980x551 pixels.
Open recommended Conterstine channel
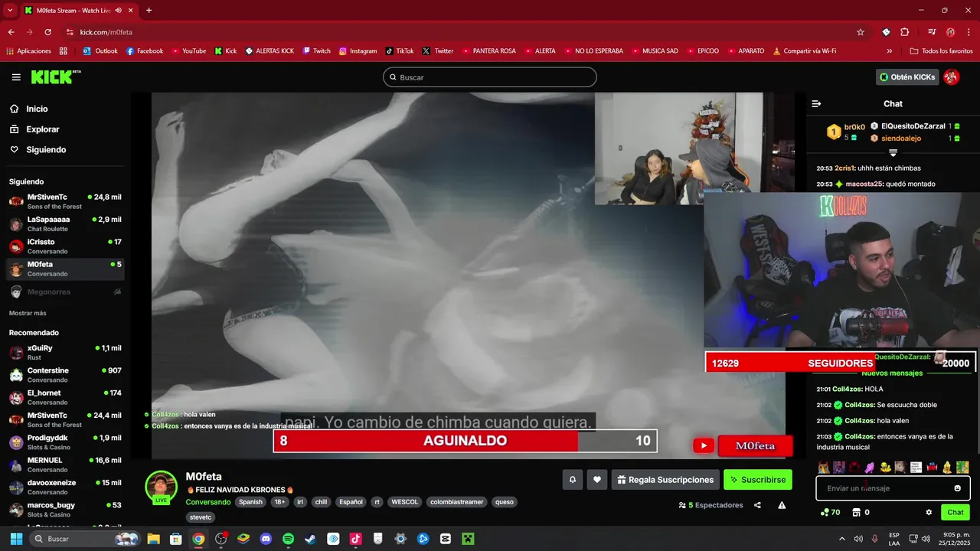65,375
